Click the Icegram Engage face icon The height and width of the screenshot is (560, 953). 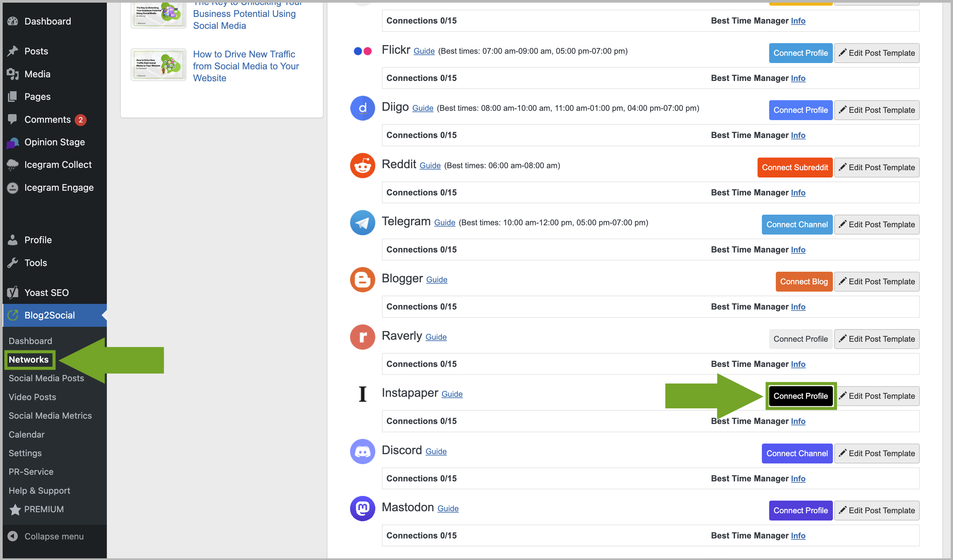[x=13, y=188]
